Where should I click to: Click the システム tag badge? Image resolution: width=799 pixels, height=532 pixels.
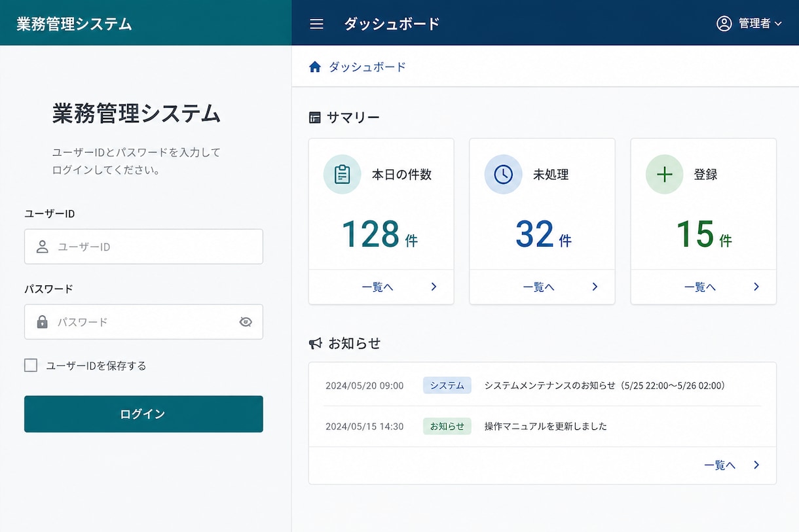coord(447,385)
